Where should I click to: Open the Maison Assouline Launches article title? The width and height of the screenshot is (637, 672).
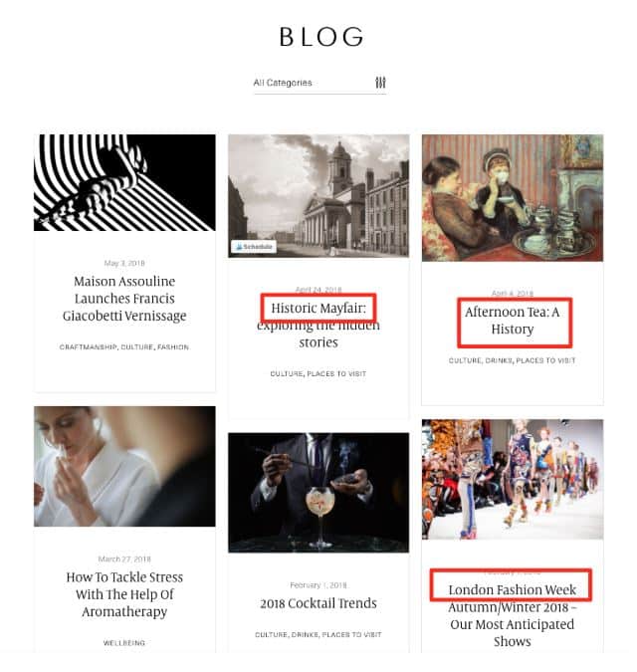[x=124, y=299]
